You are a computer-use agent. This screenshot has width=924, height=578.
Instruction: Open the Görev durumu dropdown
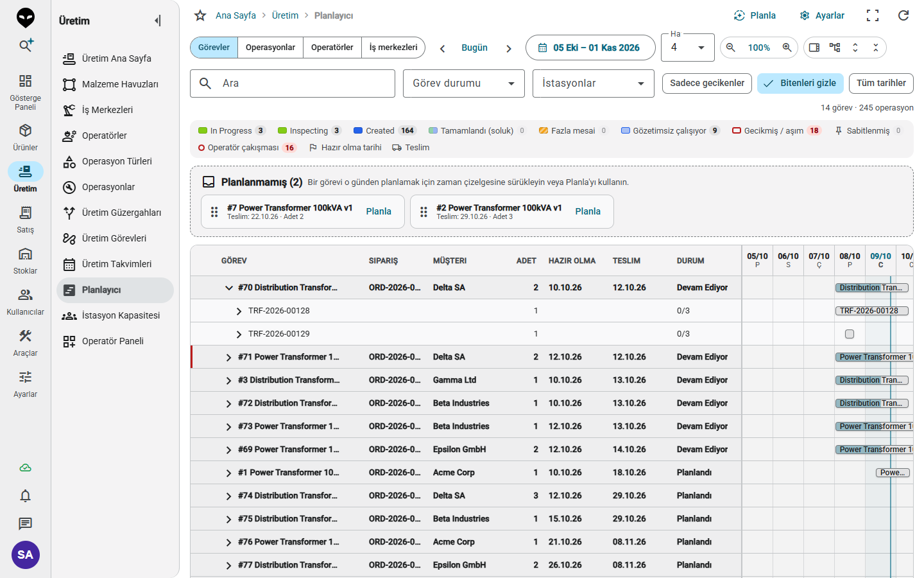(464, 83)
